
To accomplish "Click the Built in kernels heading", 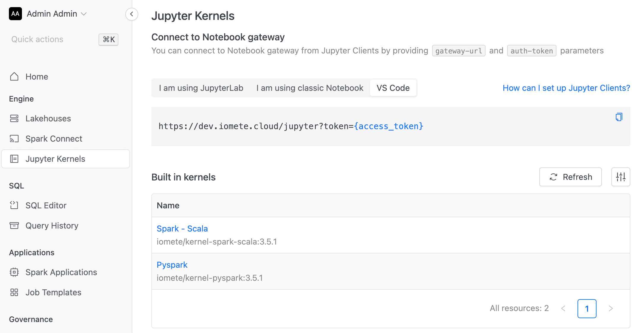I will pyautogui.click(x=183, y=177).
